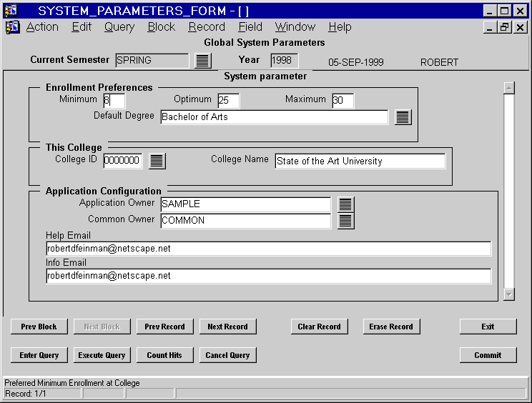Click the Enter Query button
532x403 pixels.
pos(39,355)
